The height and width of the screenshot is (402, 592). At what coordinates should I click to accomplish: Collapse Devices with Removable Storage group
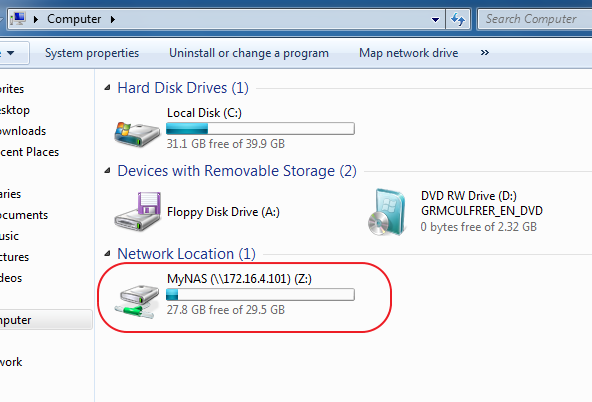point(108,171)
